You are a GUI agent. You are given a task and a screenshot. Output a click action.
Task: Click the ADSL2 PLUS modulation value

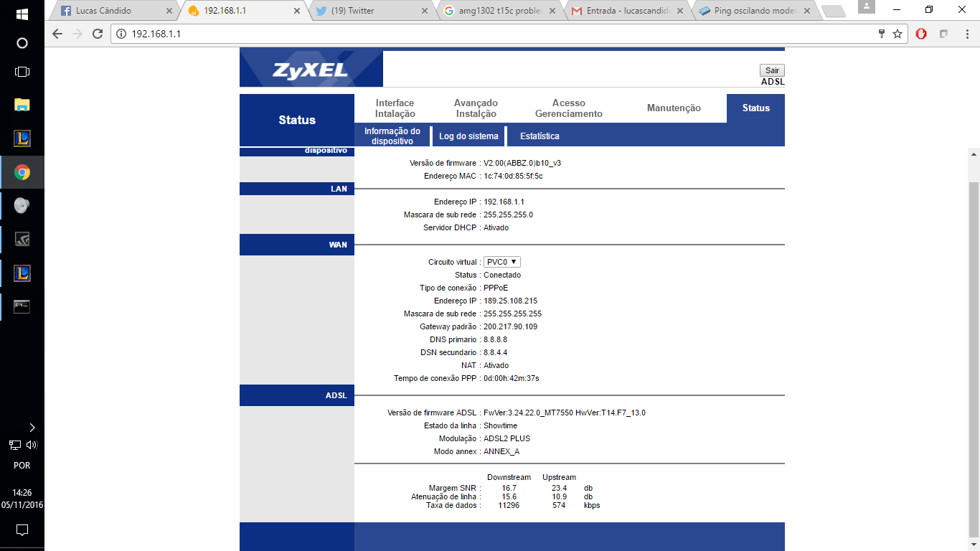click(507, 438)
